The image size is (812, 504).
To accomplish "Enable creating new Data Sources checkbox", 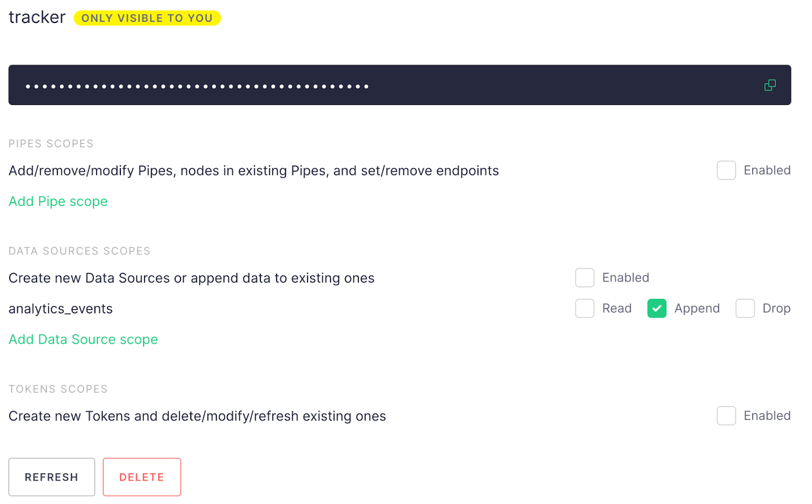I will (584, 278).
